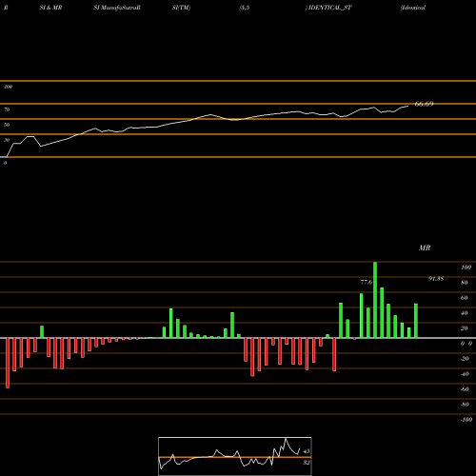Screen dimensions: 476x476
Task: Click the SI & MR header text
Action: pos(50,8)
